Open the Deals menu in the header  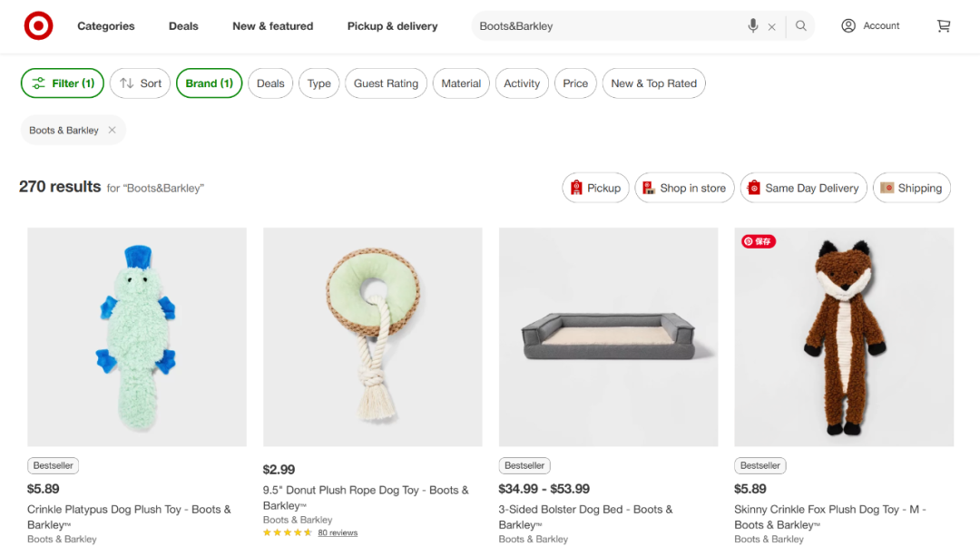click(183, 26)
